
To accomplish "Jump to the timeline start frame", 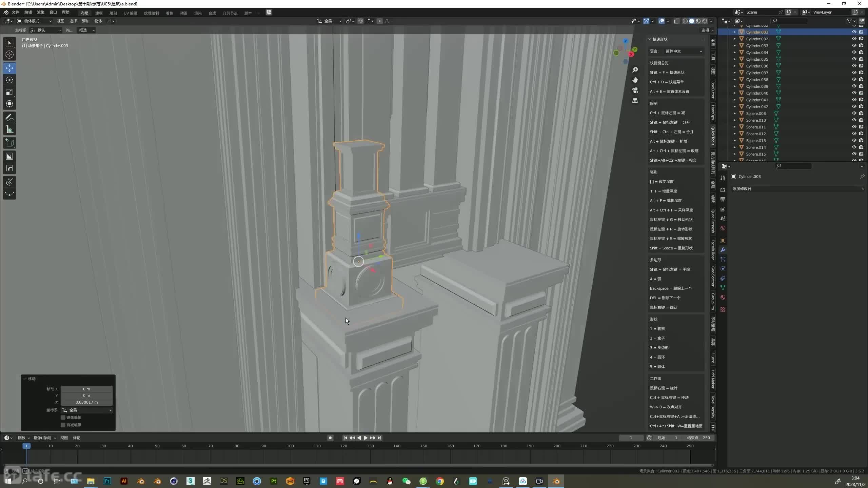I will tap(345, 438).
